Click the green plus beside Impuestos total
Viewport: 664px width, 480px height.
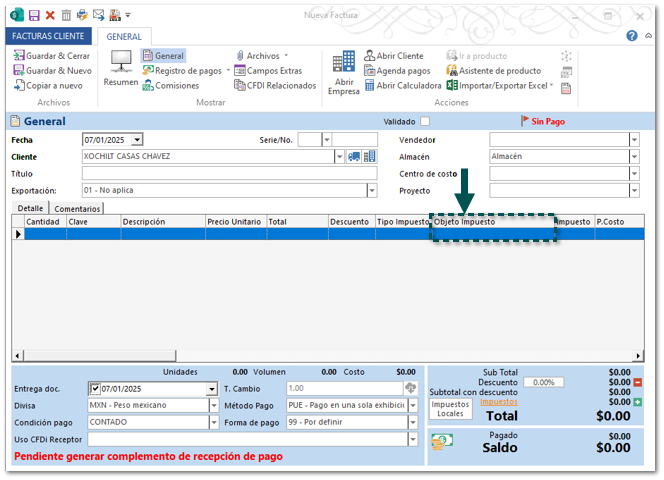[636, 402]
